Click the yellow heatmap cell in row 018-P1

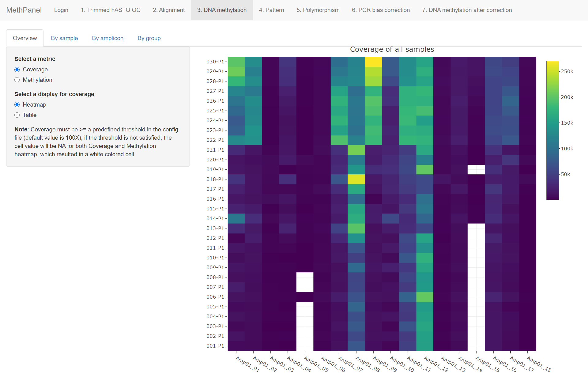click(x=356, y=179)
